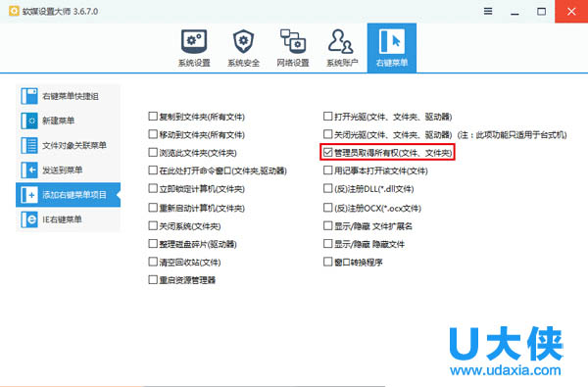The image size is (588, 387).
Task: Enable 显示/隐藏 文件扩展名 checkbox
Action: tap(327, 225)
